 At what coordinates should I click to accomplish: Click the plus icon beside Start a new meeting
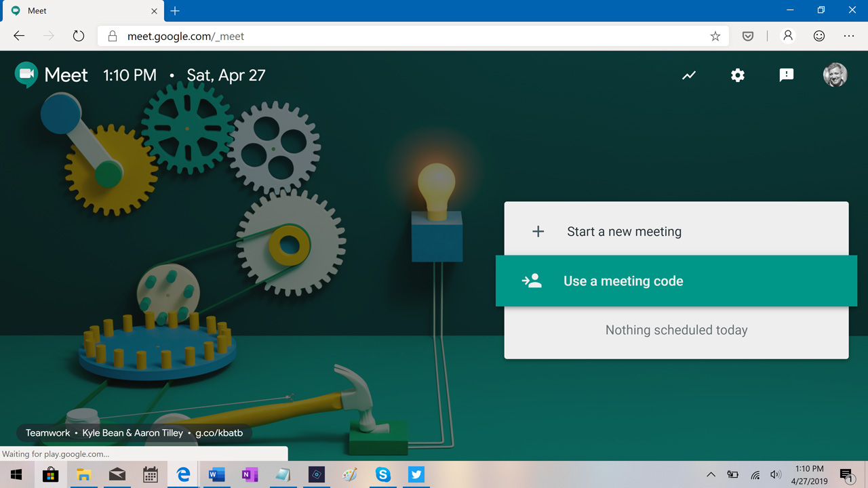point(538,232)
